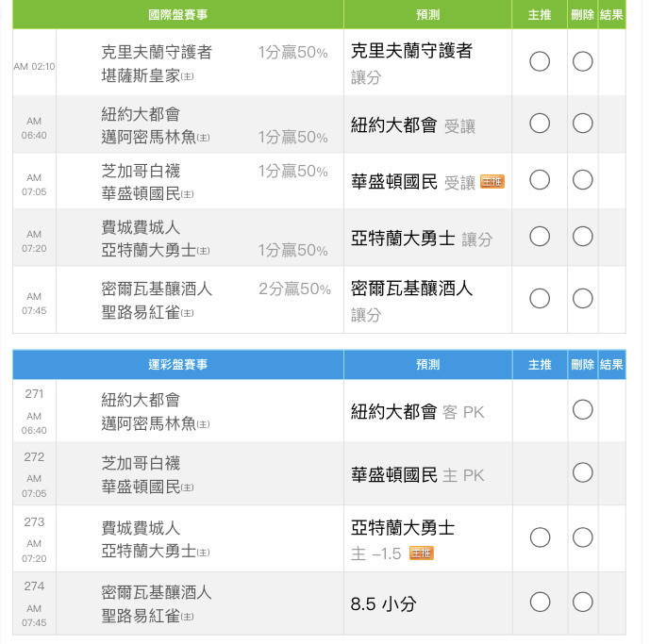Select delete radio for 密爾瓦基釀酒人 讓分 row

(x=582, y=298)
